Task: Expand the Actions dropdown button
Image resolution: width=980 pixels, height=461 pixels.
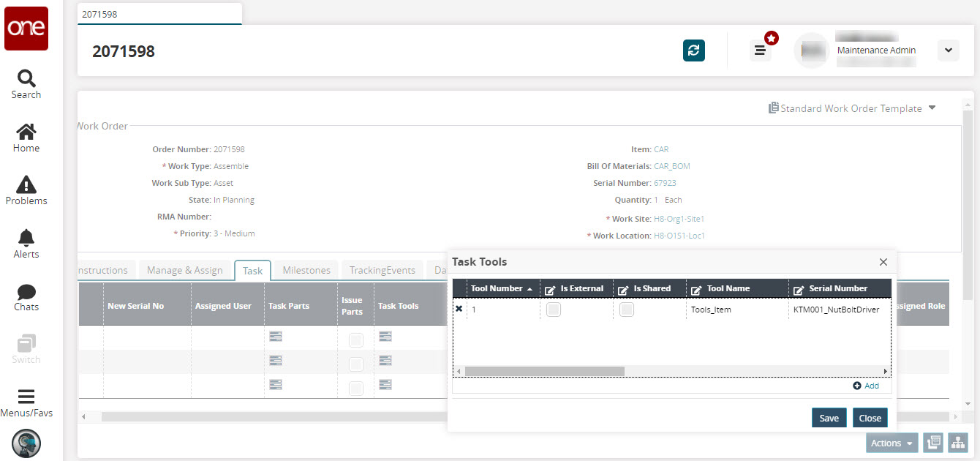Action: coord(891,443)
